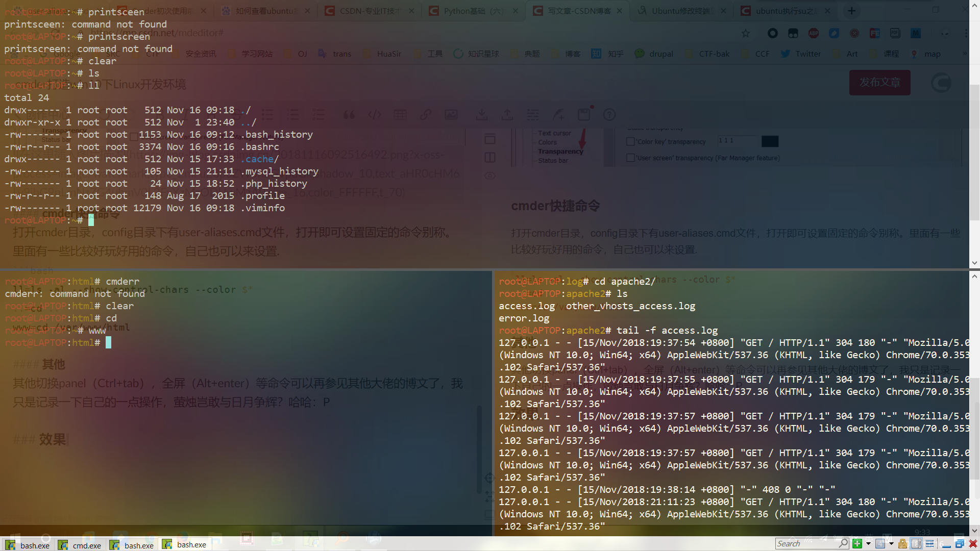Click the Search input field
Image resolution: width=980 pixels, height=551 pixels.
pyautogui.click(x=804, y=543)
